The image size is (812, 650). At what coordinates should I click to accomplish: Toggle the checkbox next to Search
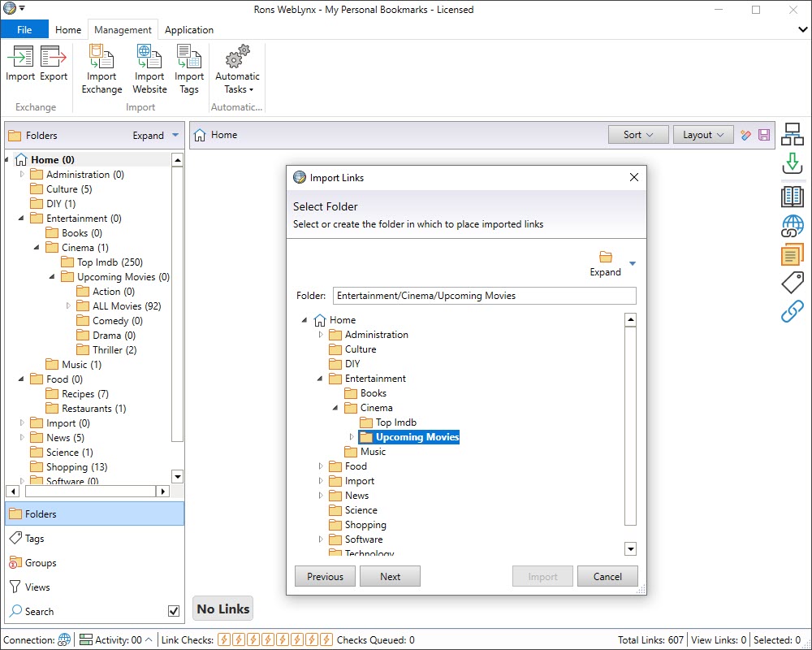pyautogui.click(x=173, y=611)
